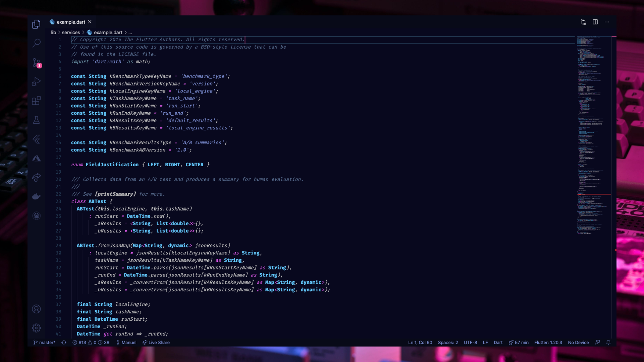This screenshot has height=362, width=644.
Task: Select the Split Editor icon
Action: 595,22
